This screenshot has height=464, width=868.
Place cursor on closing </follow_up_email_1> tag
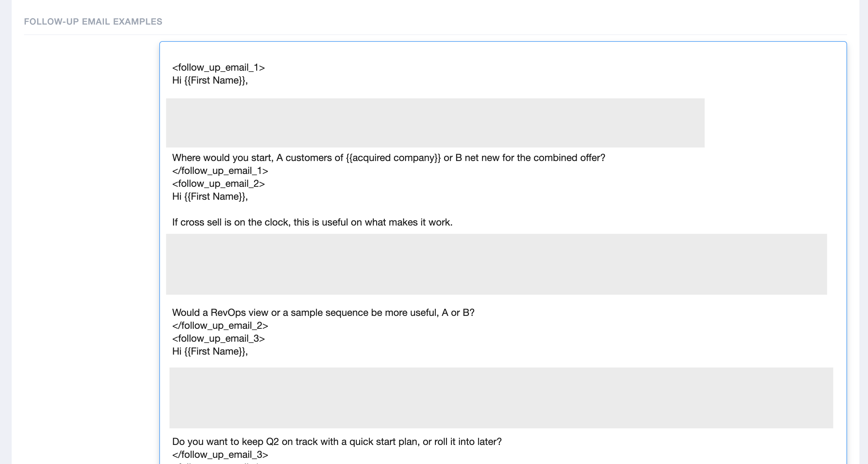(x=220, y=171)
